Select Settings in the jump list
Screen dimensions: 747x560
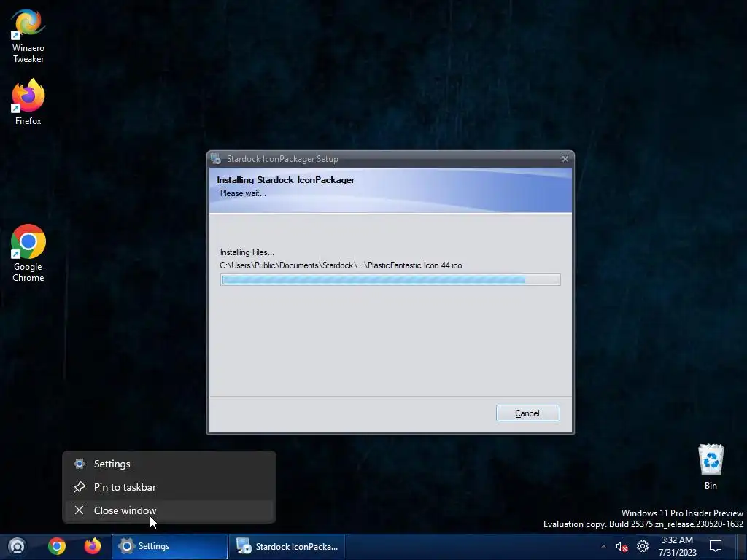coord(169,464)
